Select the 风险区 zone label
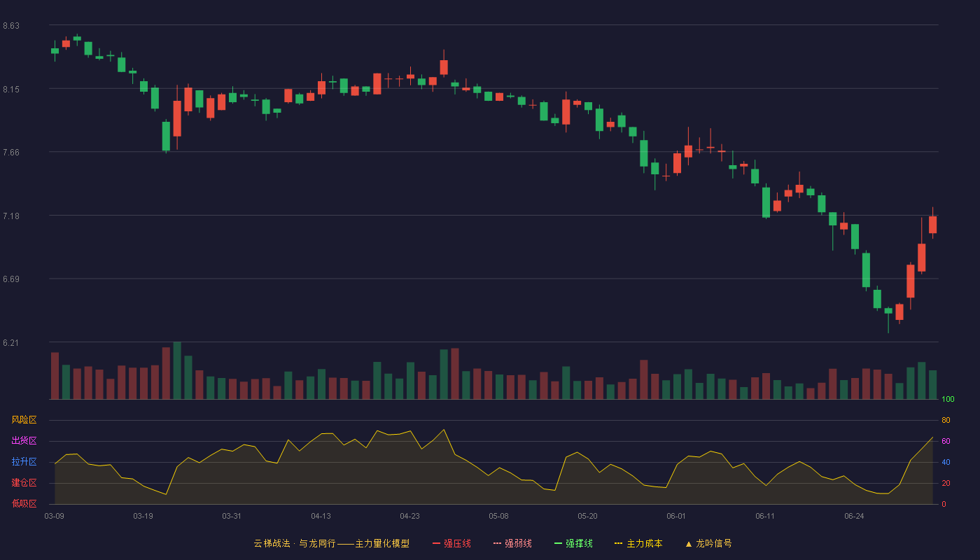980x560 pixels. (x=24, y=420)
